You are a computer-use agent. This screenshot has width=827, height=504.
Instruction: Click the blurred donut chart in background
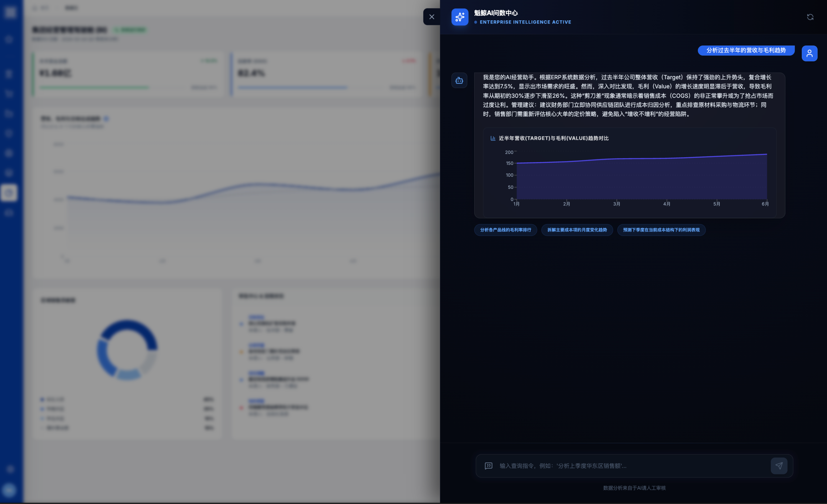[127, 350]
